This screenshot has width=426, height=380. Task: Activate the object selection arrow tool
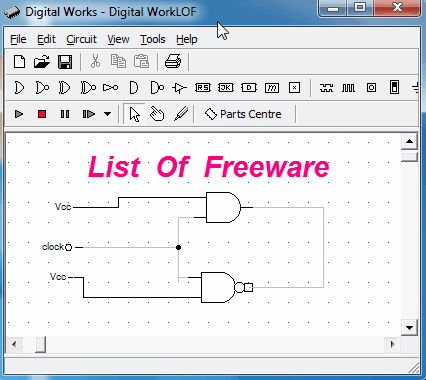point(134,114)
